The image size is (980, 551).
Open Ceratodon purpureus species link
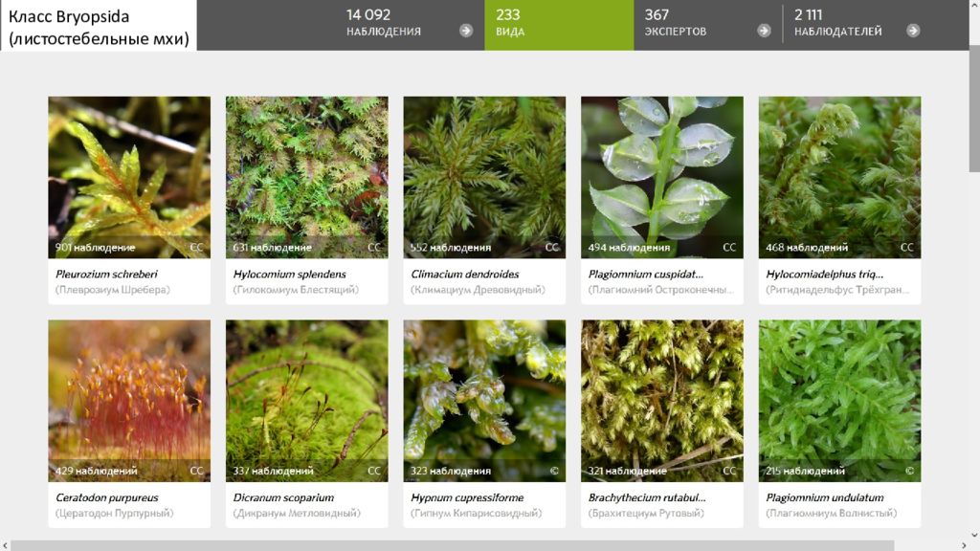pos(107,497)
